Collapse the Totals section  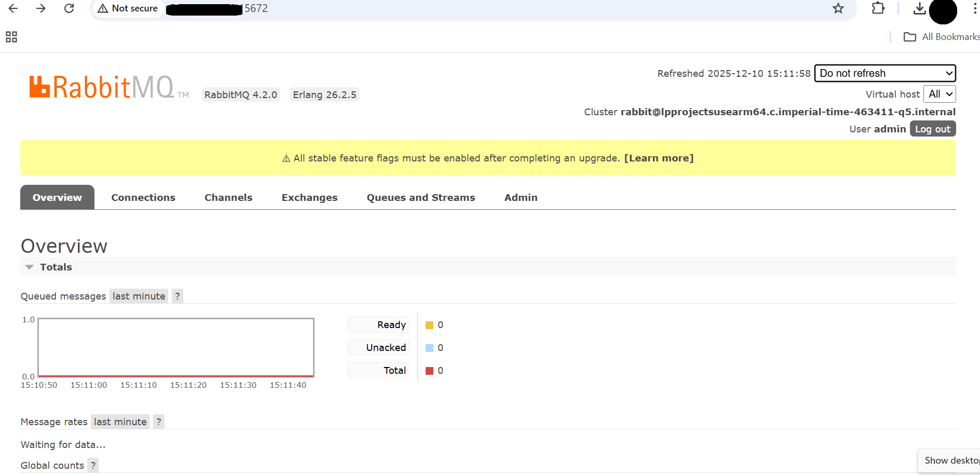(29, 266)
